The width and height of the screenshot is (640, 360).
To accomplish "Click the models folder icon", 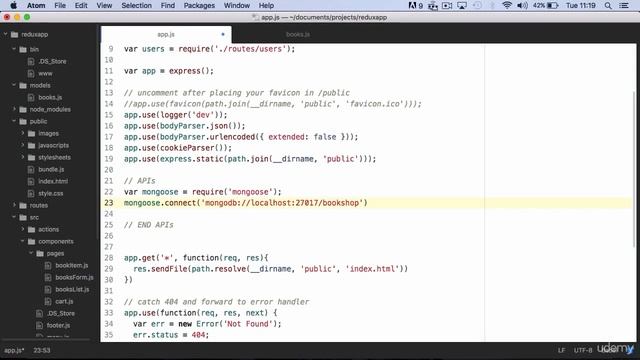I will click(x=23, y=85).
